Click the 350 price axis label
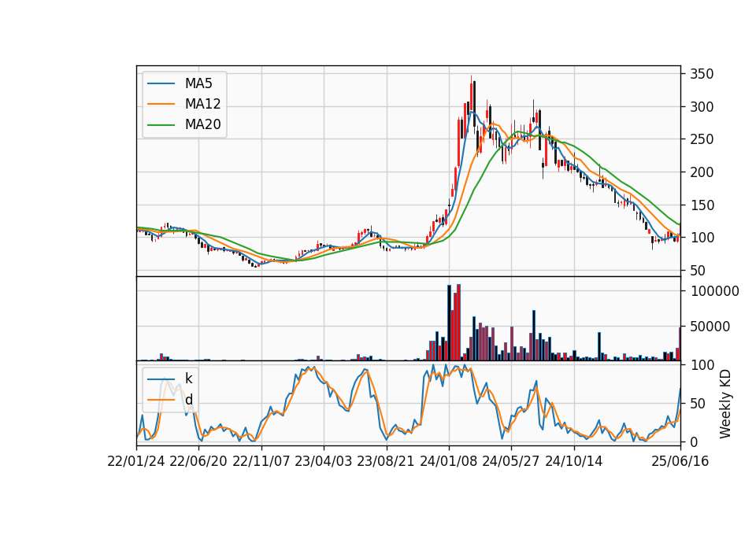 pyautogui.click(x=702, y=74)
